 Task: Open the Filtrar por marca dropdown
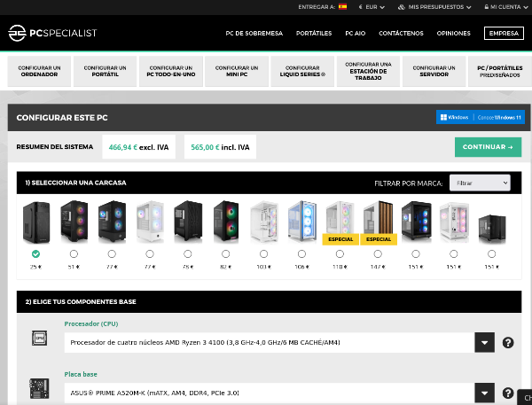[x=480, y=183]
